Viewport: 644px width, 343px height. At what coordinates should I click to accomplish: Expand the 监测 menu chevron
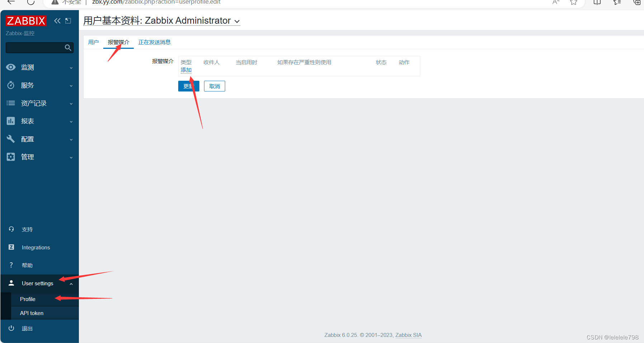(71, 68)
